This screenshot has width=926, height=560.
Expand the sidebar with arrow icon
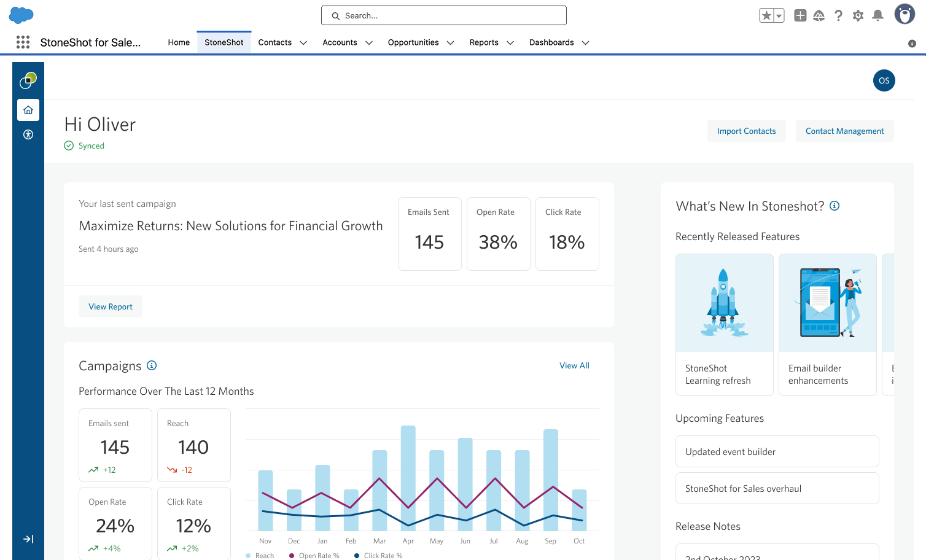28,539
